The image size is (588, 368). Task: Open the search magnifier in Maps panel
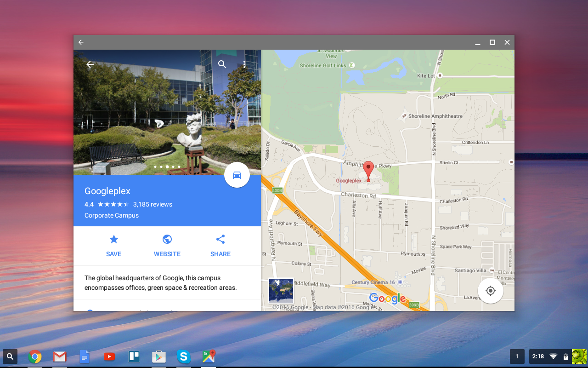(x=222, y=64)
